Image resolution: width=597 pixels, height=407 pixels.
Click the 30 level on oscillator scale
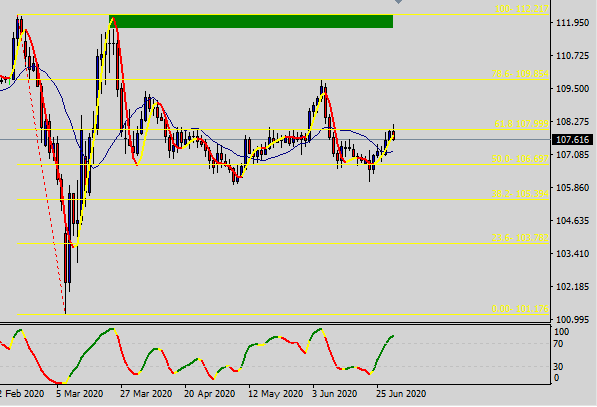558,367
